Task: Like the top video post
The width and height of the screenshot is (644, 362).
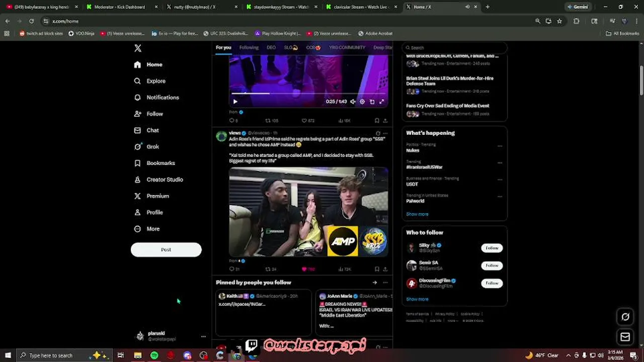Action: [308, 121]
